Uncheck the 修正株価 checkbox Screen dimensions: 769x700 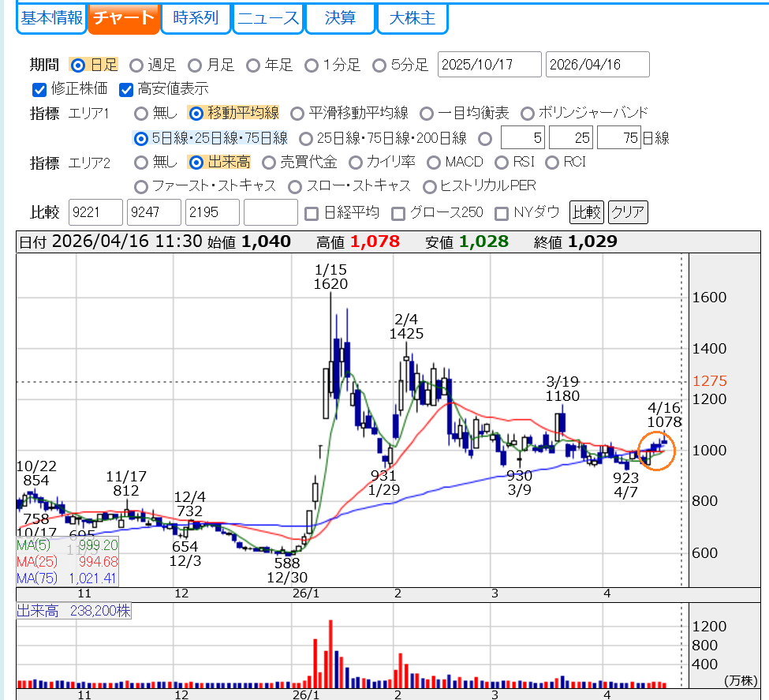point(39,89)
